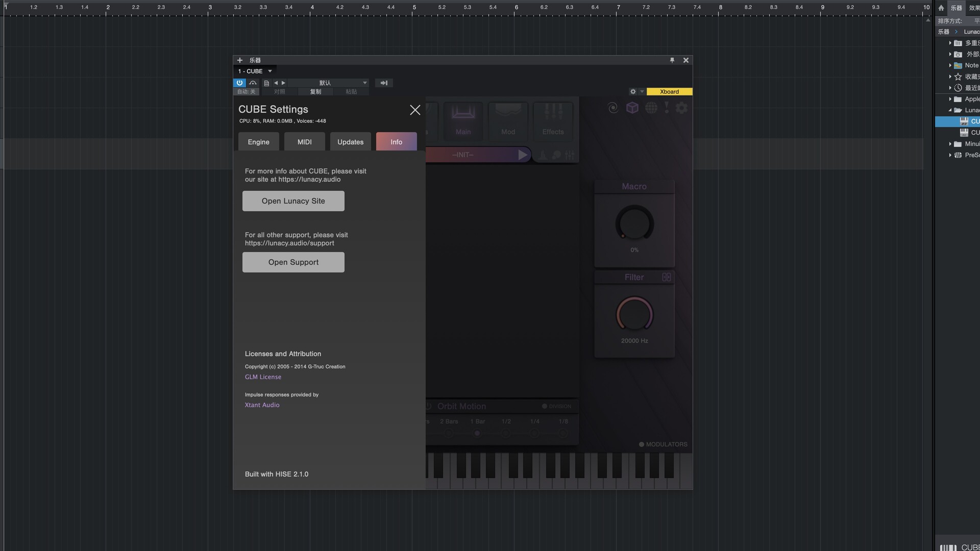
Task: Click the cube icon in header
Action: [632, 108]
